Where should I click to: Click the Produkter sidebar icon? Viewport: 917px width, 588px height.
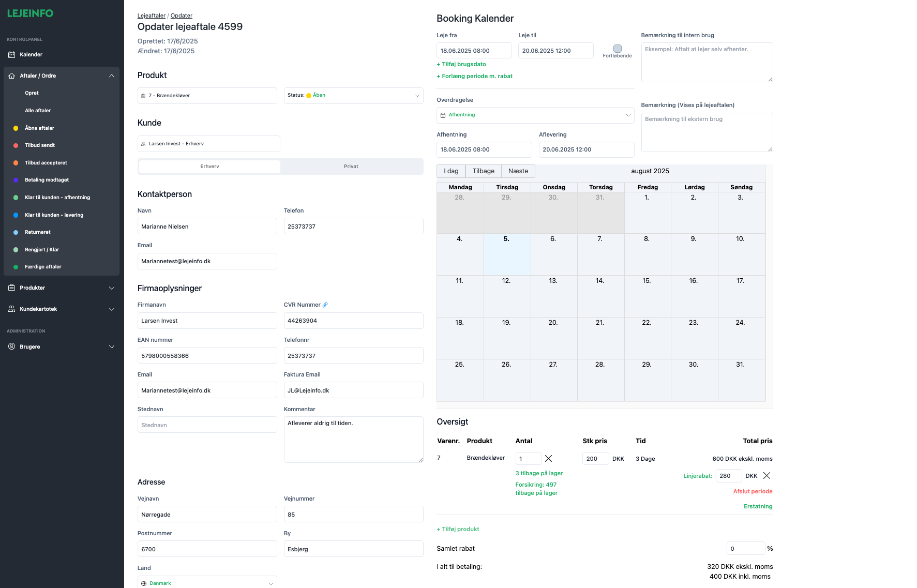(11, 288)
